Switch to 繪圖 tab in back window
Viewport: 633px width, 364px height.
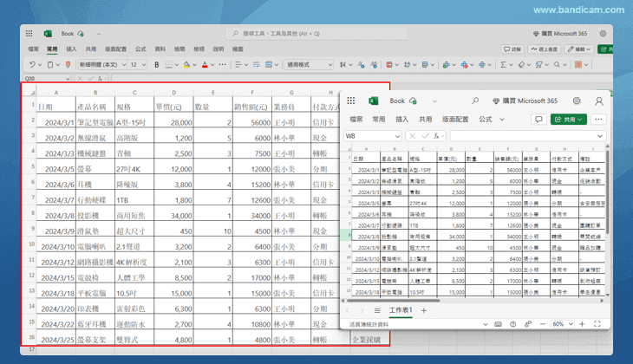point(238,49)
